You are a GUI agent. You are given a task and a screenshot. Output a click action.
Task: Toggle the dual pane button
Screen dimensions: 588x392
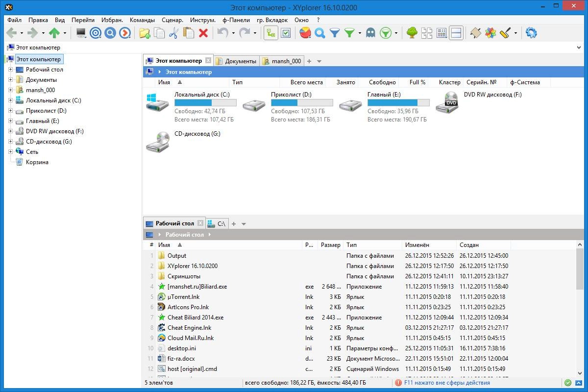[456, 33]
